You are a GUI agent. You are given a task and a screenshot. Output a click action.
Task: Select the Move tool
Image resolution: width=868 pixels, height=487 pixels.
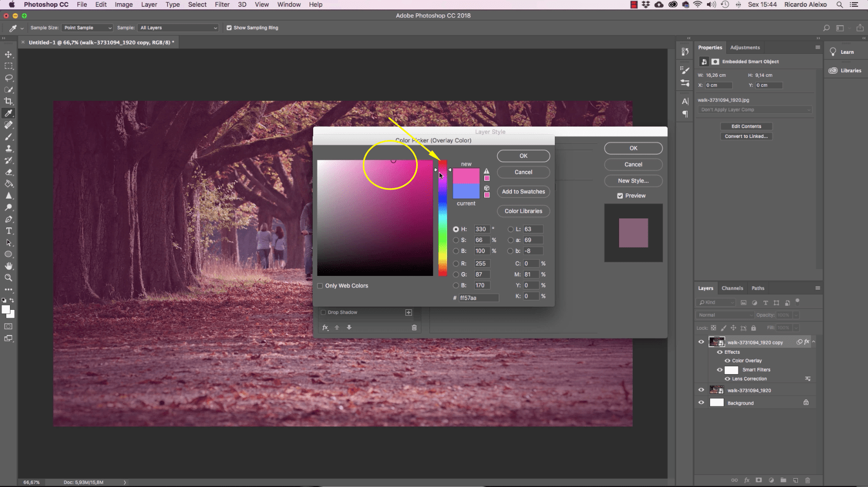[x=9, y=54]
